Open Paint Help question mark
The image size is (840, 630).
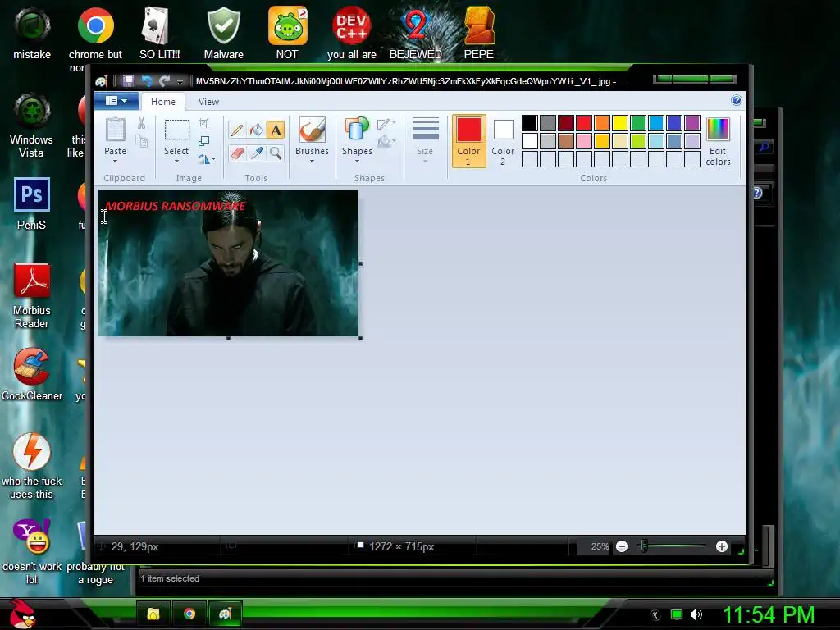click(x=736, y=100)
